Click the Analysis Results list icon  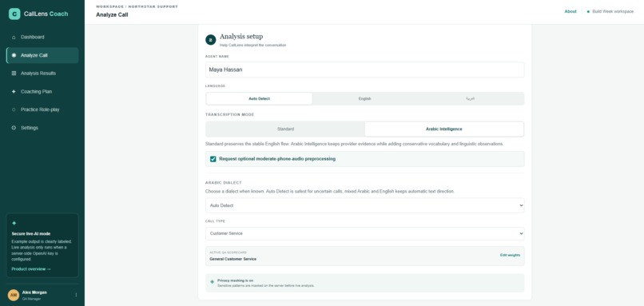14,74
